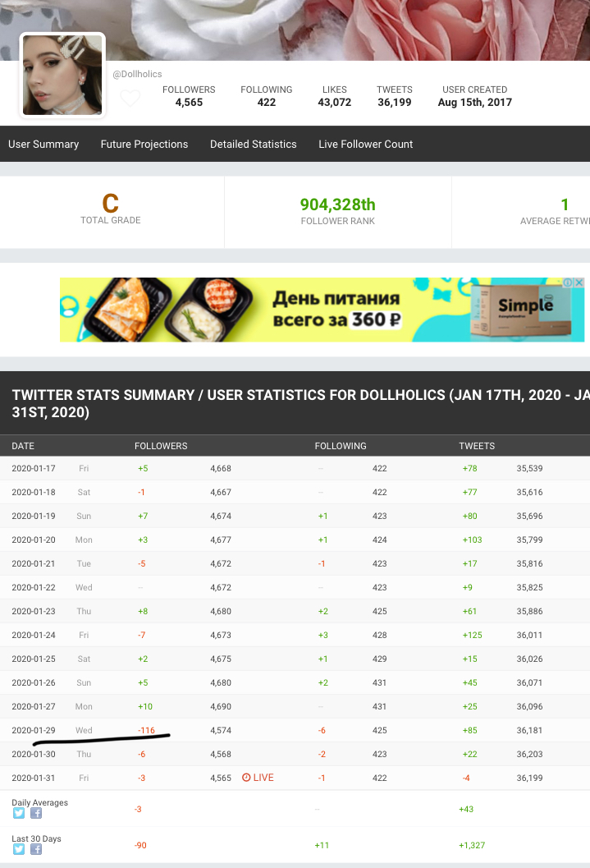Open the Future Projections tab
Screen dimensions: 590x868
point(144,144)
